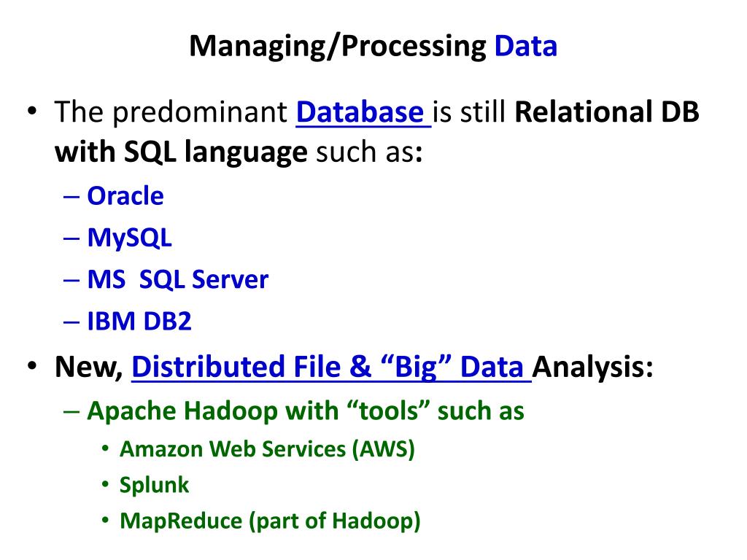Select the Amazon Web Services (AWS) bullet
Image resolution: width=747 pixels, height=560 pixels.
click(x=267, y=449)
